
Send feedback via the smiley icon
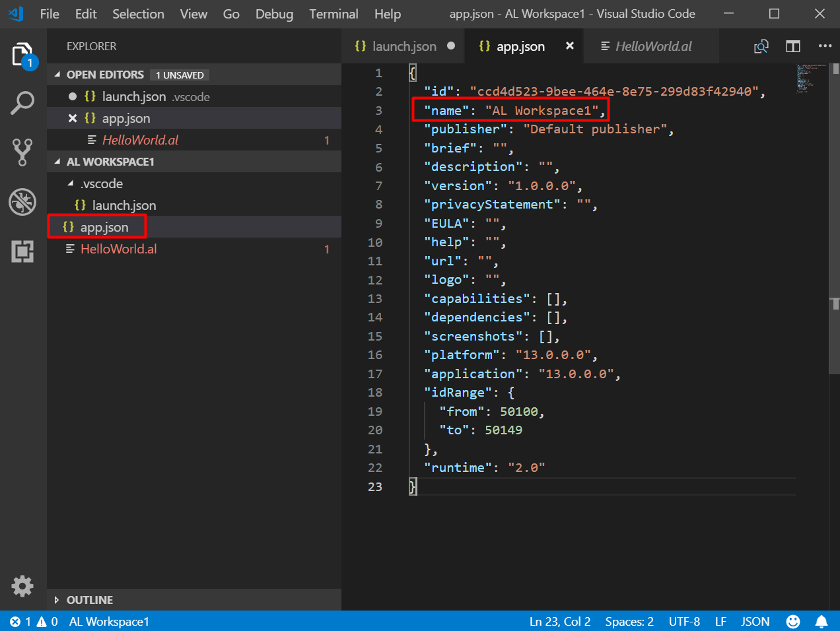(792, 621)
